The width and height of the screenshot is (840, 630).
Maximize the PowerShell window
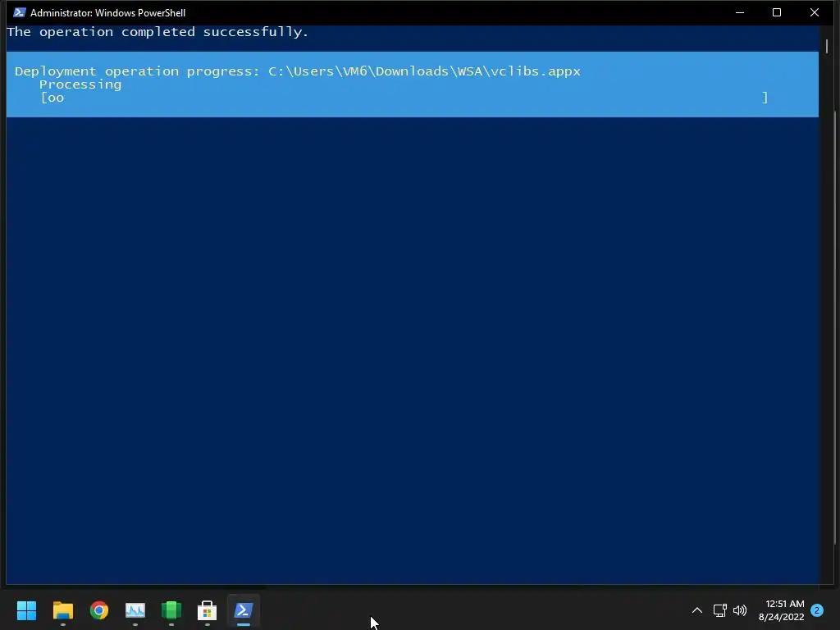coord(777,12)
